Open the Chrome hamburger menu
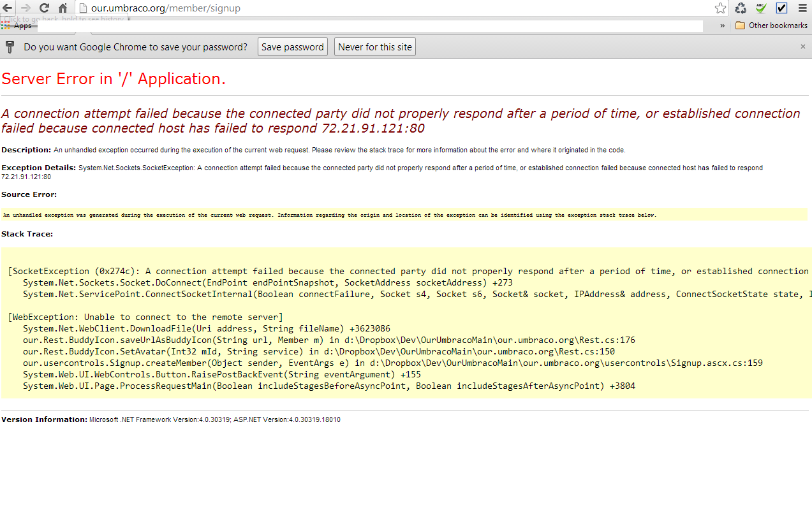Image resolution: width=812 pixels, height=524 pixels. (x=802, y=8)
